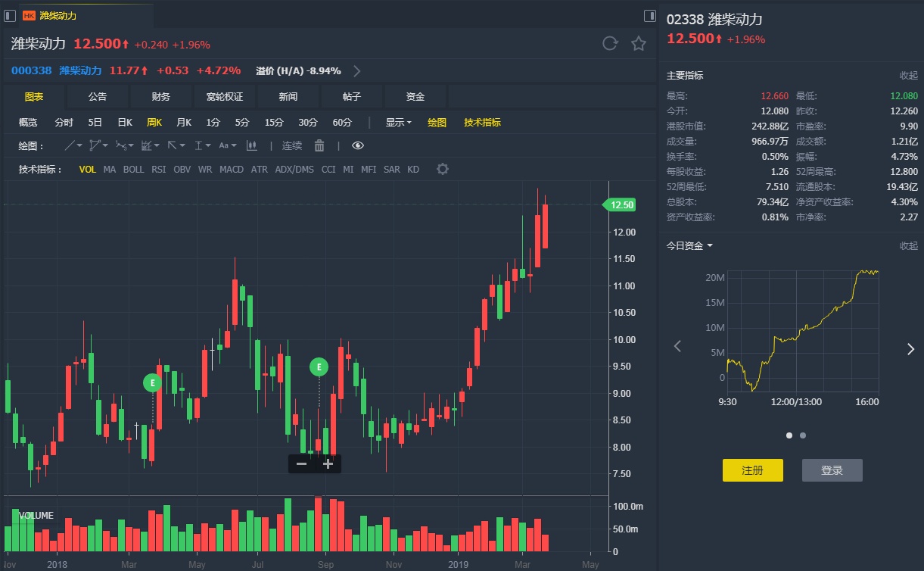924x571 pixels.
Task: Enable the MACD indicator
Action: click(232, 169)
